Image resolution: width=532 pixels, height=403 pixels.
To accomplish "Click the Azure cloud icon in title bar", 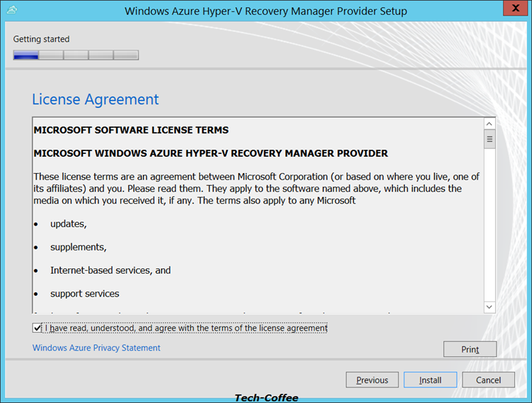I will [x=12, y=9].
